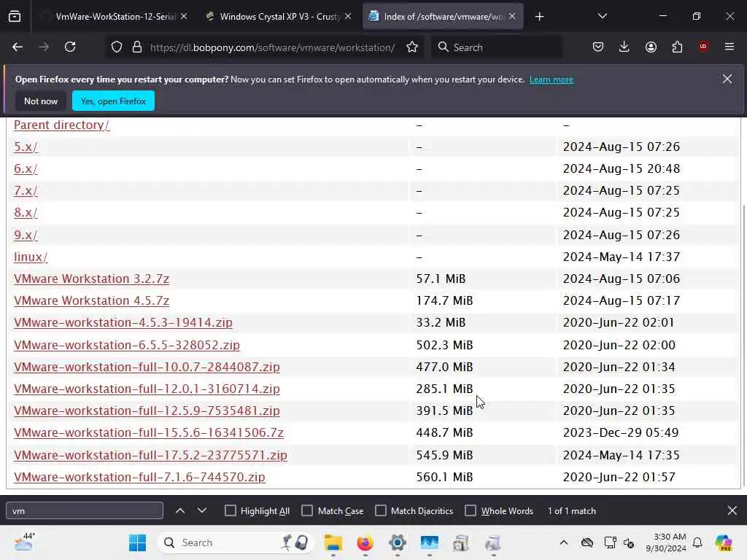Open a new tab with plus
Screen dimensions: 747x560
[x=539, y=17]
